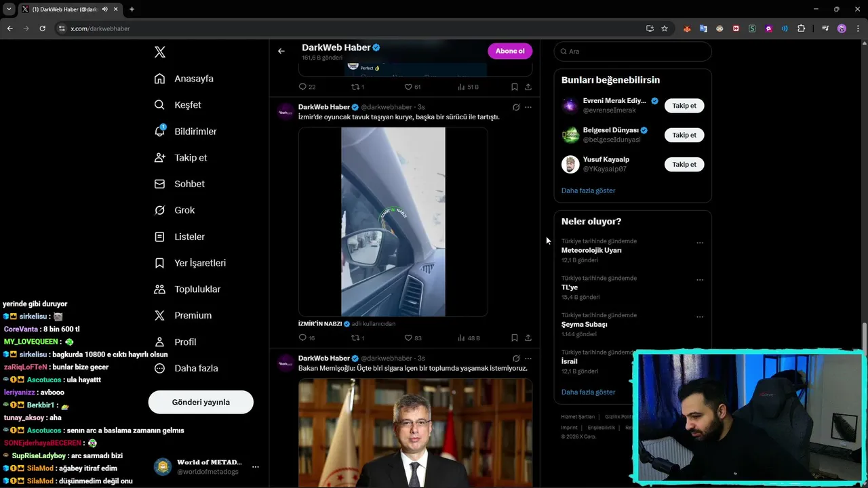Open Hizmet Şartları footer link
The height and width of the screenshot is (488, 868).
pos(578,417)
